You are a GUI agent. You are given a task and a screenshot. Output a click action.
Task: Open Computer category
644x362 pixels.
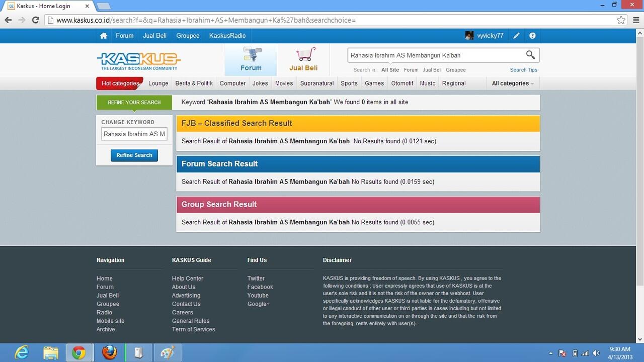point(232,83)
